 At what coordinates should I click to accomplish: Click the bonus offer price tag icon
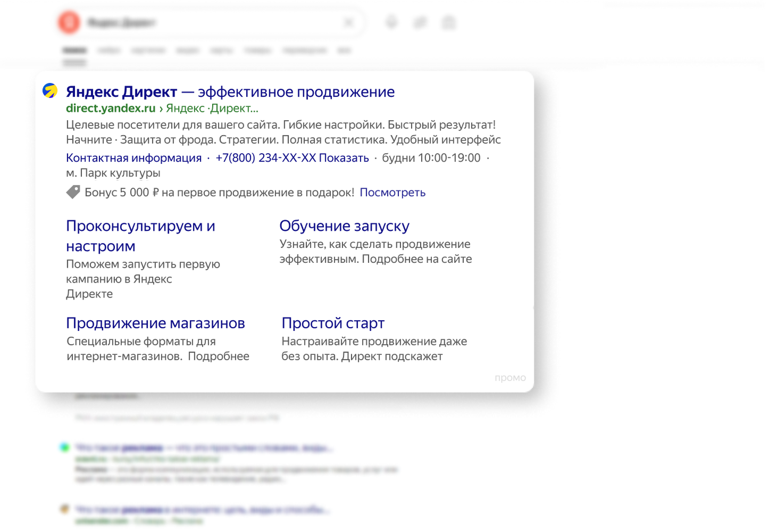click(x=73, y=192)
